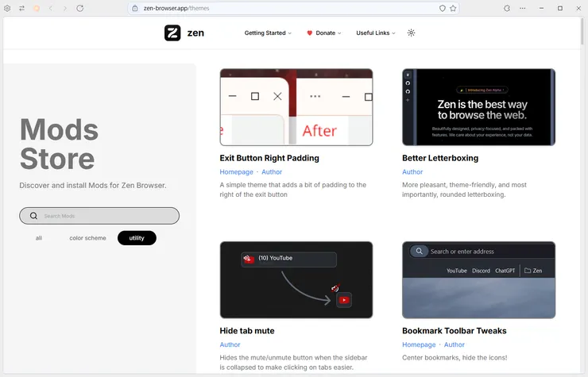Open Homepage link for Exit Button Right Padding
The image size is (588, 377).
coord(236,172)
